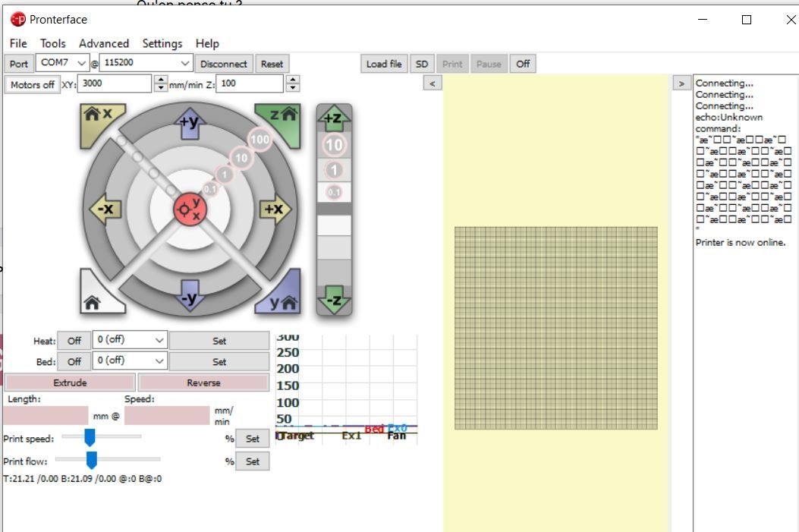Viewport: 799px width, 532px height.
Task: Open the Settings menu
Action: point(162,43)
